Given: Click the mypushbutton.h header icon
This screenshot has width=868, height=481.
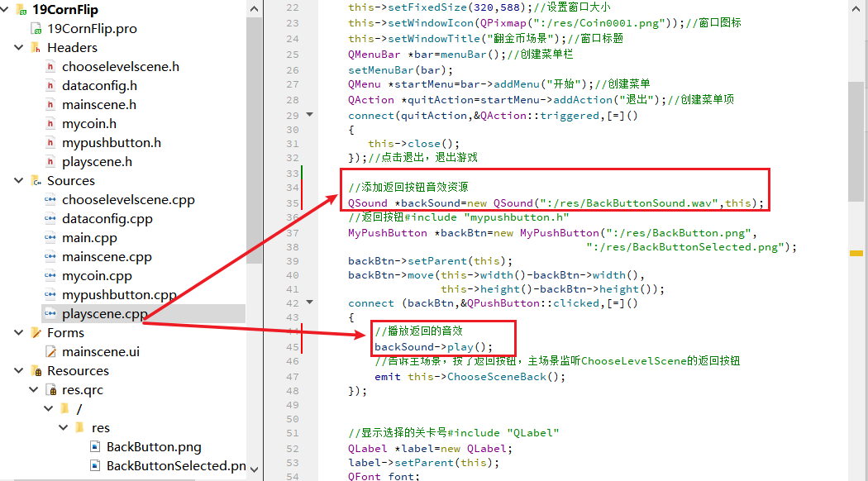Looking at the screenshot, I should pos(50,142).
